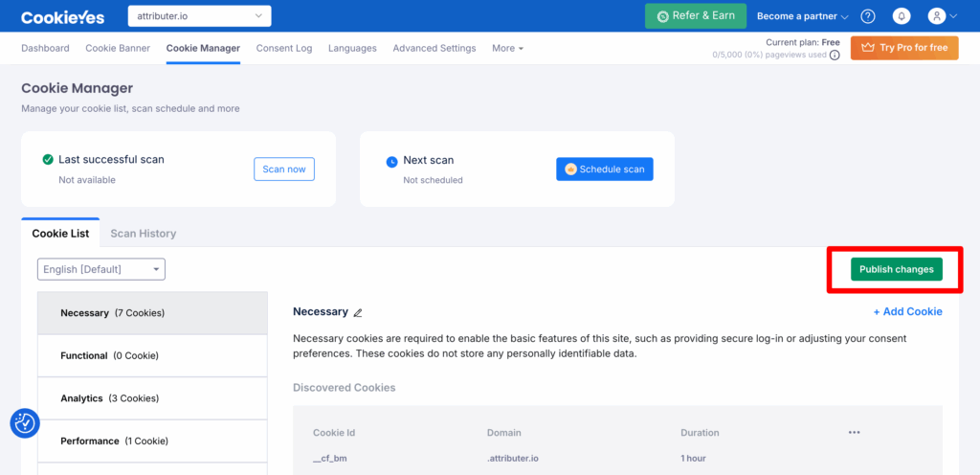Click the Scan now button
This screenshot has width=980, height=475.
284,170
